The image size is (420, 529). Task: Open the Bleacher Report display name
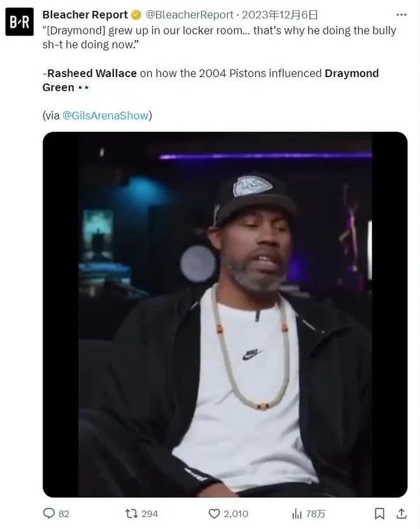pos(85,15)
